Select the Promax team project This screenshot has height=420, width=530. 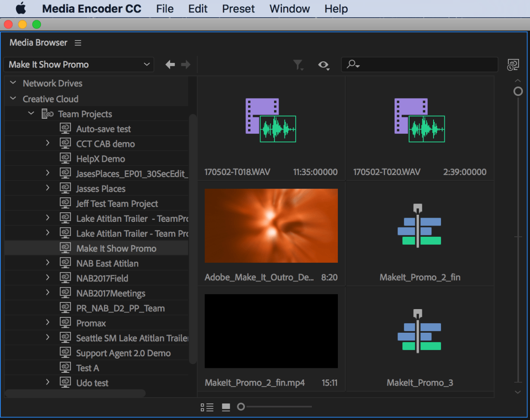tap(91, 323)
